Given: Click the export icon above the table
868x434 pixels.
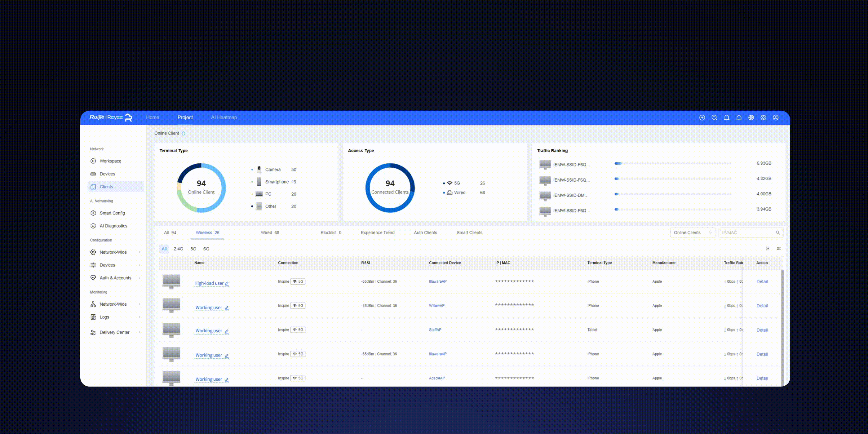Looking at the screenshot, I should click(768, 249).
